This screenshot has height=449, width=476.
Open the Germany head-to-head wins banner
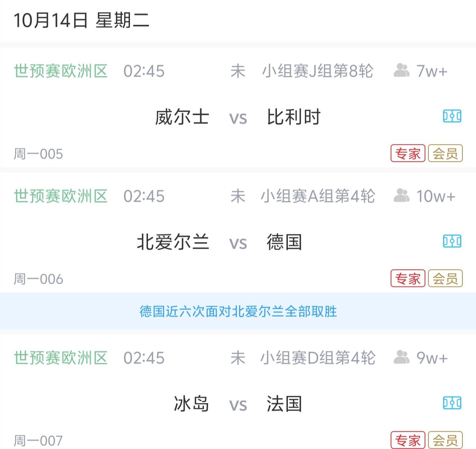pos(238,311)
